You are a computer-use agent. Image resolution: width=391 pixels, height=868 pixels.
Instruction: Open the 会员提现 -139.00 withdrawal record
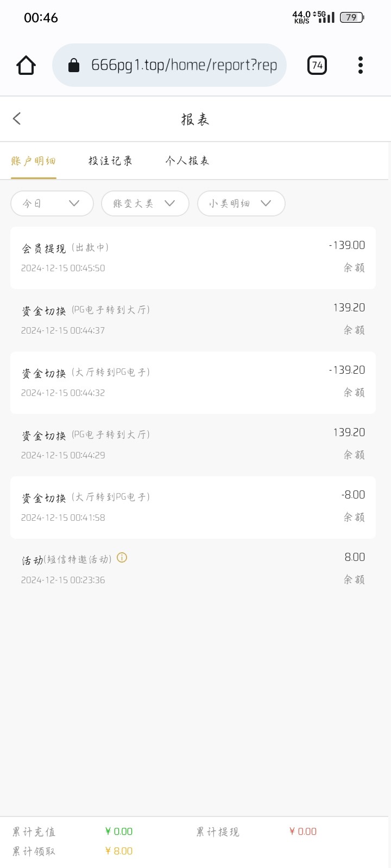pos(193,257)
